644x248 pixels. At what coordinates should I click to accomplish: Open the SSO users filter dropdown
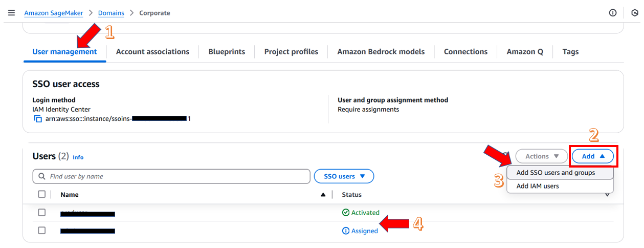[x=344, y=176]
